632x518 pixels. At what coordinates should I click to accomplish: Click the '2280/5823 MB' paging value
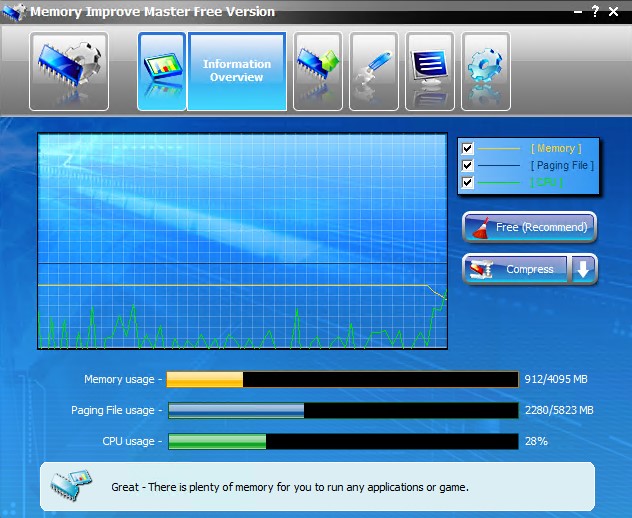pos(559,410)
